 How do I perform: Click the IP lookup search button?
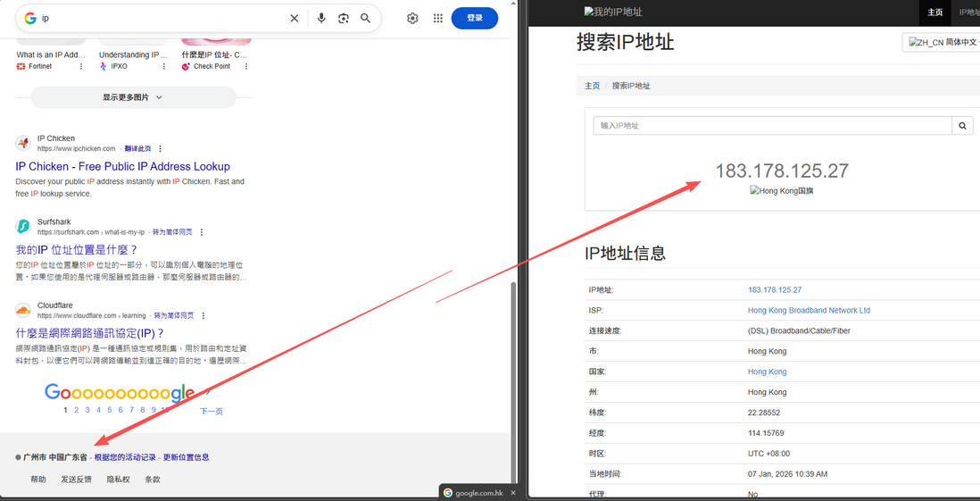point(962,126)
